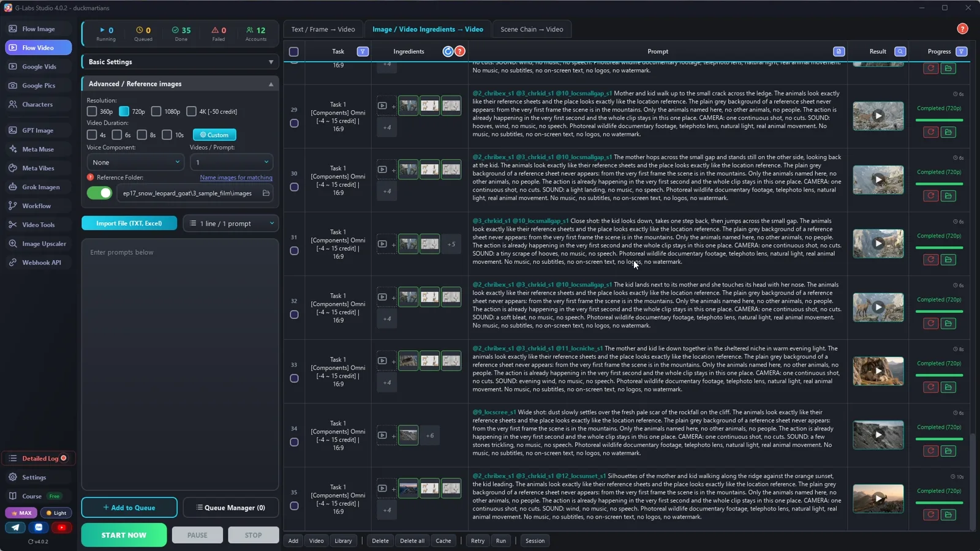Click the START NOW button
The height and width of the screenshot is (551, 980).
(124, 535)
